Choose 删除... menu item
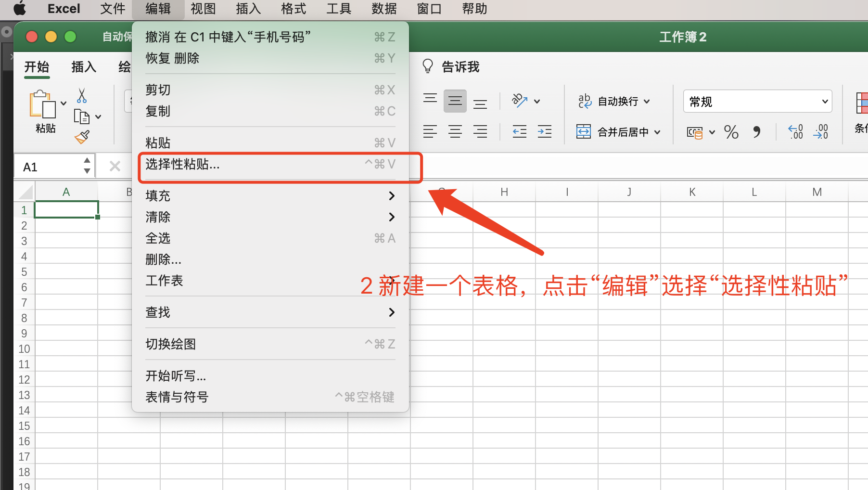The width and height of the screenshot is (868, 490). 270,259
